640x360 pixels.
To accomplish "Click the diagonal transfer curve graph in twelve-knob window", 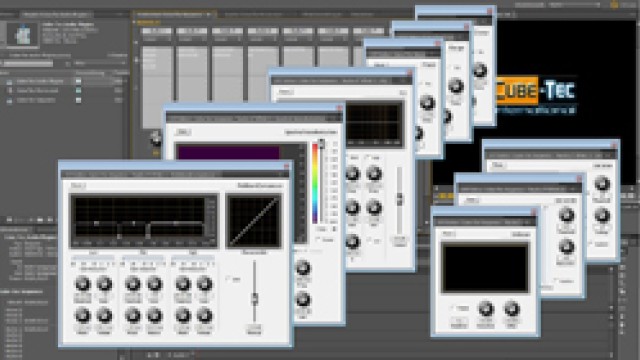I will coord(254,222).
